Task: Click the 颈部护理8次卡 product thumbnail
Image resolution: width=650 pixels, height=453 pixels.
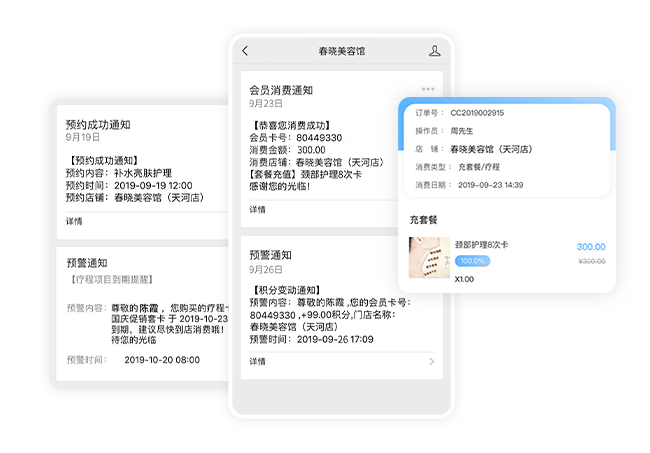Action: coord(429,257)
